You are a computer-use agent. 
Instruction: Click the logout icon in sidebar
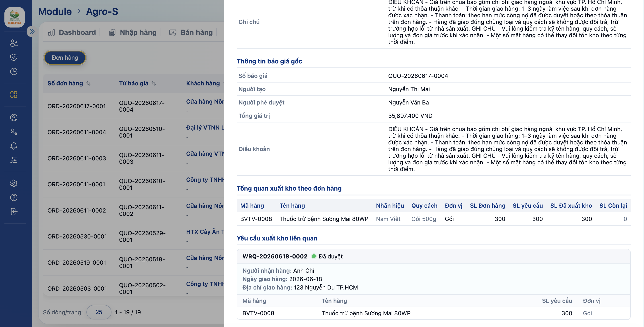[x=14, y=212]
